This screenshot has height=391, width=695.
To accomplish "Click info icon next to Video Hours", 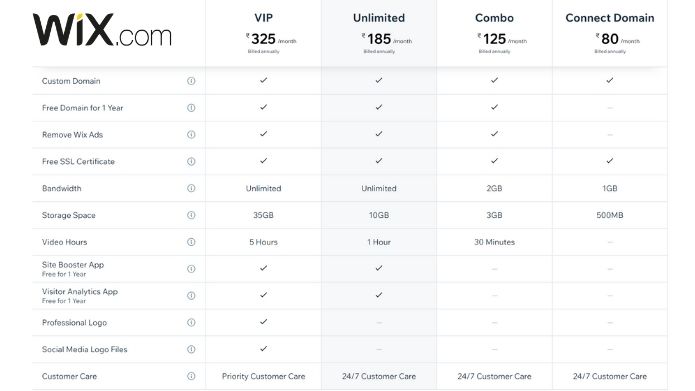I will (x=191, y=242).
